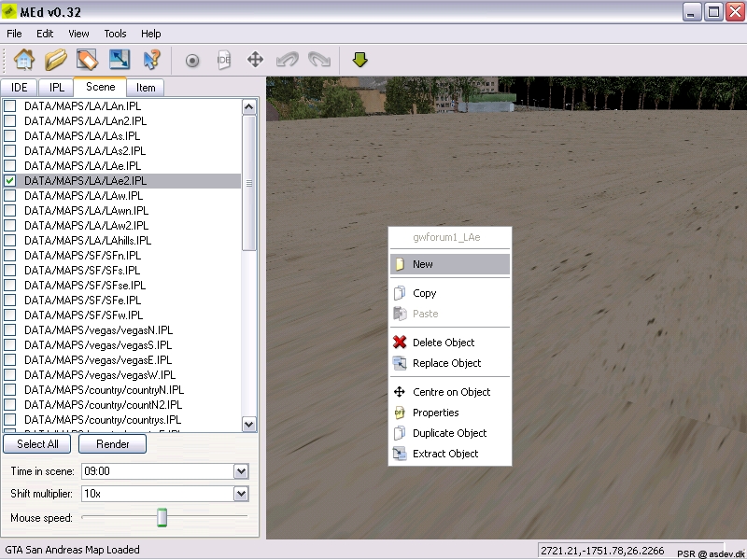Switch to the IPL tab
Viewport: 747px width, 560px height.
tap(57, 88)
